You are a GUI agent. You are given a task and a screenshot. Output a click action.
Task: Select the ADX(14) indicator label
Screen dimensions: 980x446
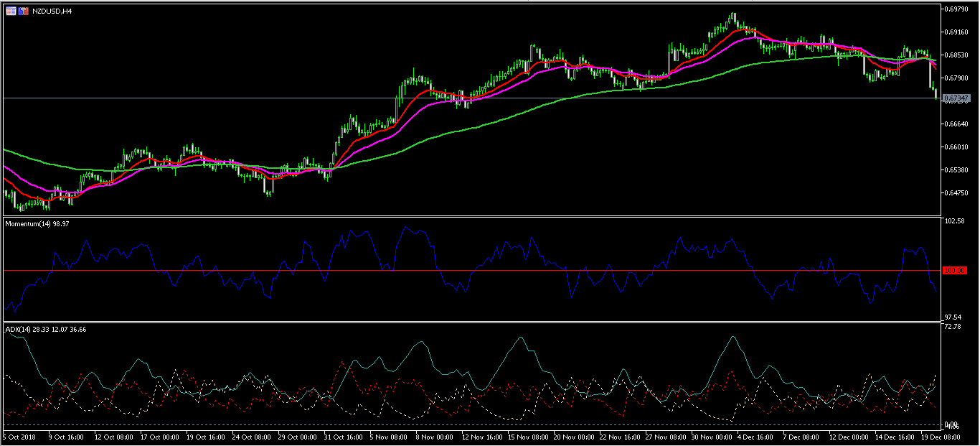pos(46,329)
